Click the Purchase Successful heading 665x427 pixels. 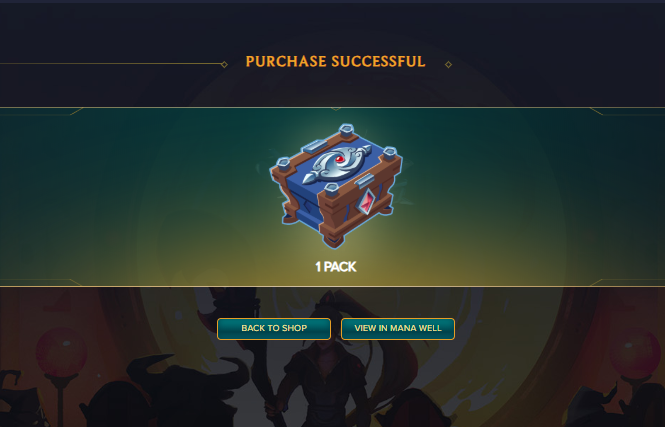click(335, 61)
